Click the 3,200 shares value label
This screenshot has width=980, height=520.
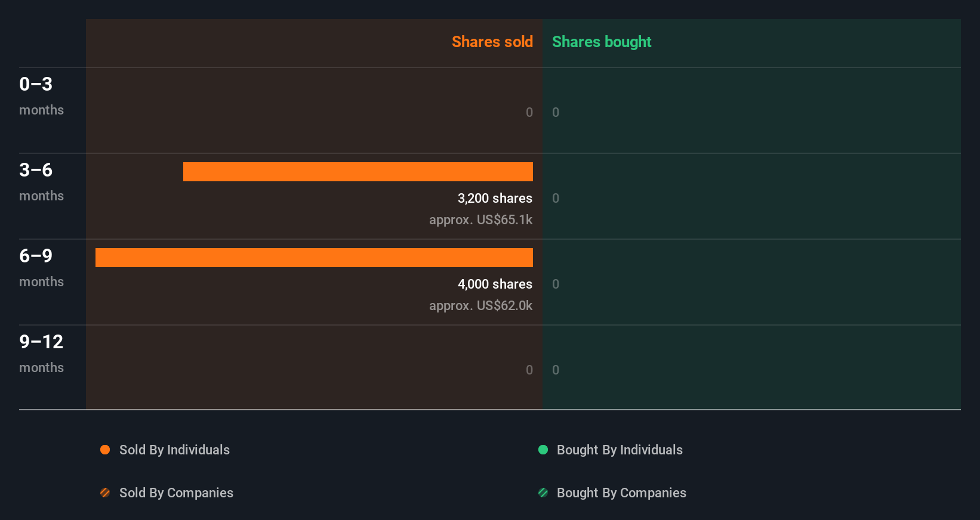[495, 198]
